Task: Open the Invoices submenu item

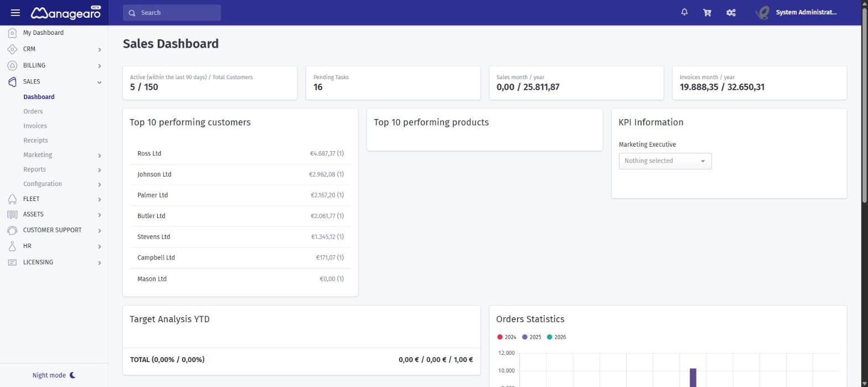Action: (35, 126)
